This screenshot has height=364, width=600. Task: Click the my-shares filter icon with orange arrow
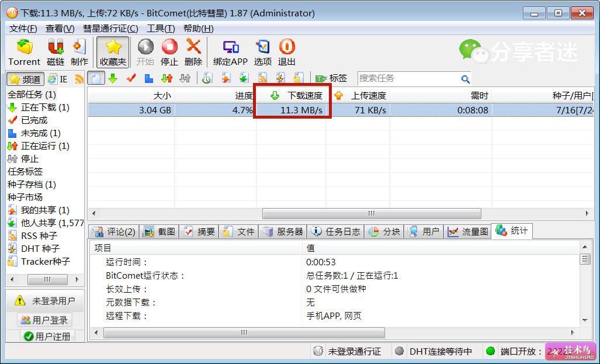click(x=226, y=78)
